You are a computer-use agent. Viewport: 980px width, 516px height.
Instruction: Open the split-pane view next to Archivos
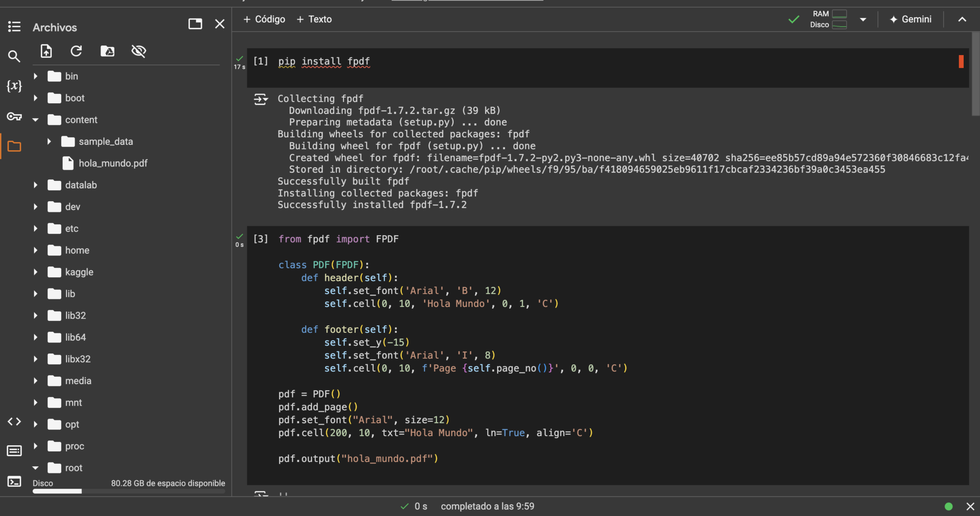[x=195, y=23]
